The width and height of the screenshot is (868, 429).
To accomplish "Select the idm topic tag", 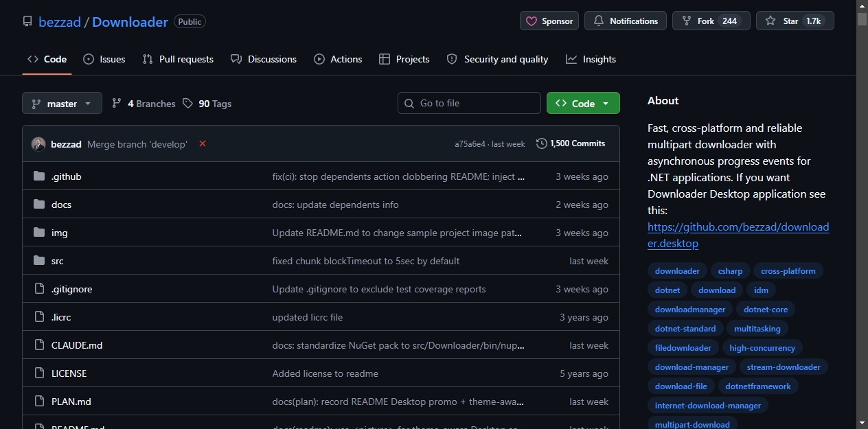I will point(761,290).
